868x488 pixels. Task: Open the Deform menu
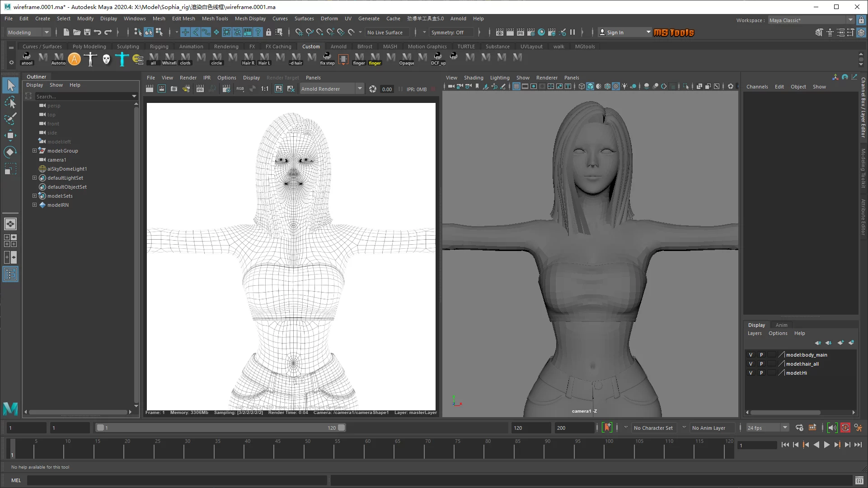pos(329,19)
